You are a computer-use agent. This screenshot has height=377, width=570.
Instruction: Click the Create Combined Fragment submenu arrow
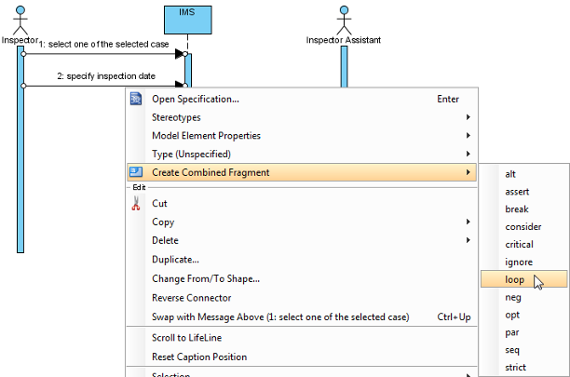tap(468, 172)
